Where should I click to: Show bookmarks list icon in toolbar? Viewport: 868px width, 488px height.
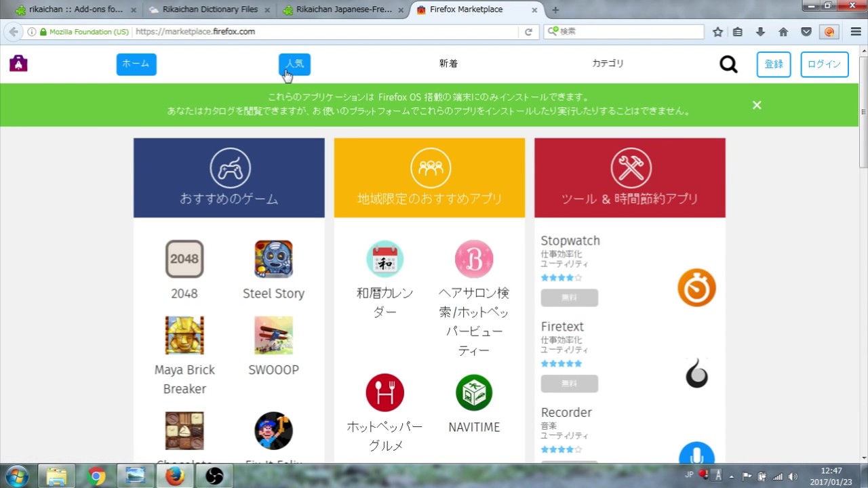[738, 32]
